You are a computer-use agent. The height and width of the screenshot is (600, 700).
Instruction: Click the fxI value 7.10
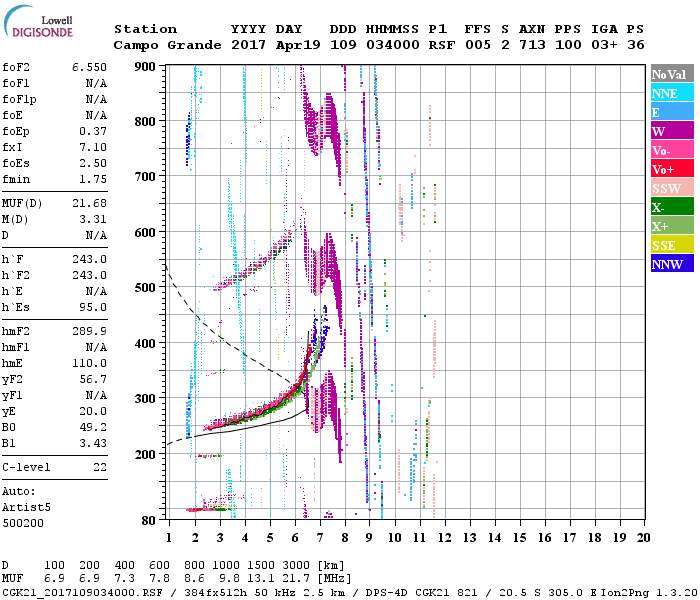point(93,147)
